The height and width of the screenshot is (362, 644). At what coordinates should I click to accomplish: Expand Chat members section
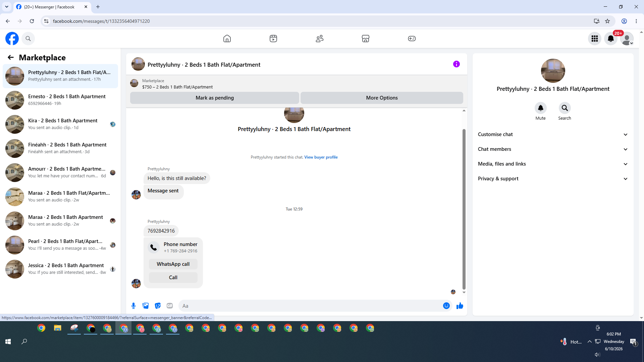[553, 149]
